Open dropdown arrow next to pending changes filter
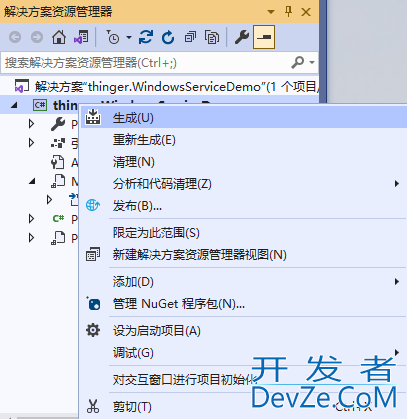407x419 pixels. coord(129,37)
